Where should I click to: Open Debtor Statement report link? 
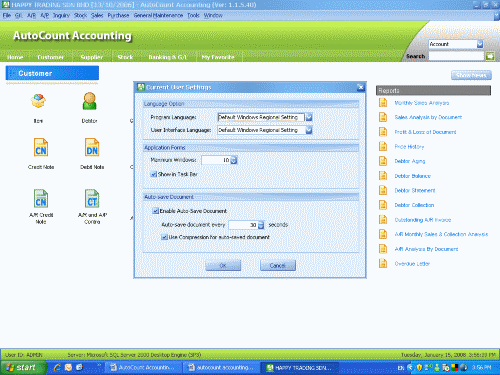click(415, 190)
